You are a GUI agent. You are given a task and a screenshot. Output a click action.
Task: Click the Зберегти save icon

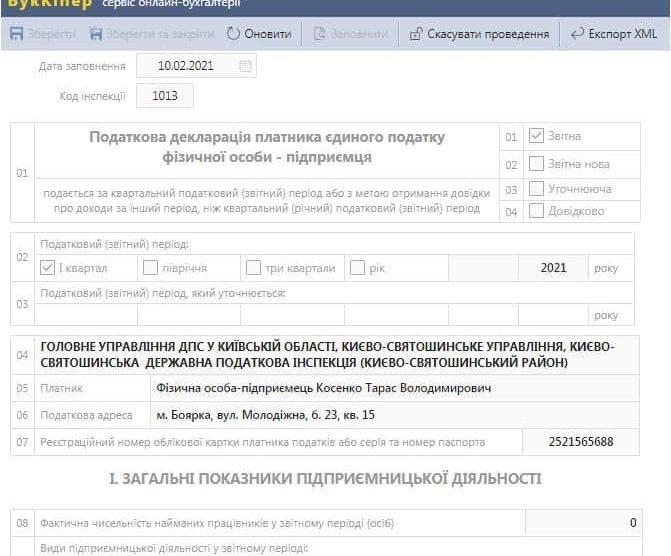pos(17,34)
